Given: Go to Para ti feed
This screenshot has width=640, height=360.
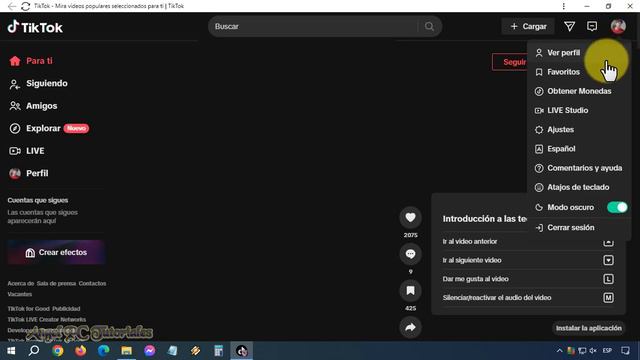Looking at the screenshot, I should (x=31, y=61).
